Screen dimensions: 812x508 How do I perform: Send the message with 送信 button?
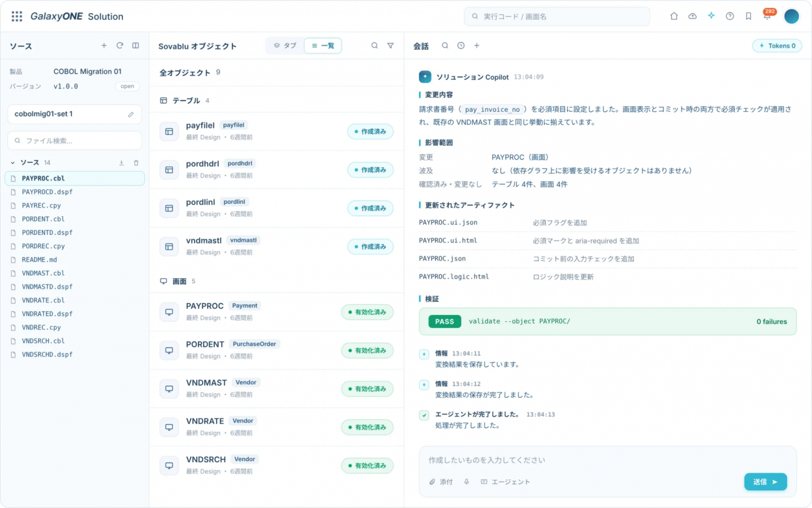765,482
